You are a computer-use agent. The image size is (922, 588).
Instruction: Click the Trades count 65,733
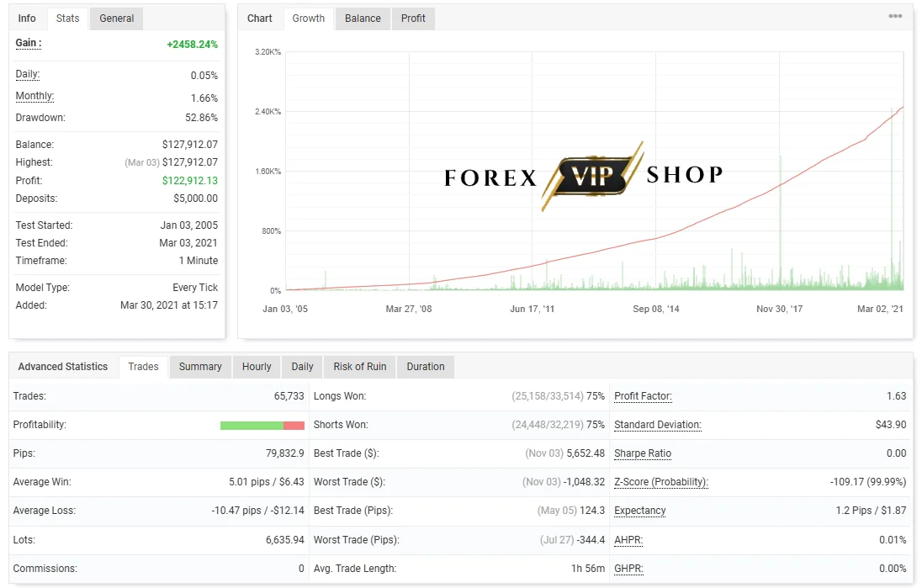289,396
